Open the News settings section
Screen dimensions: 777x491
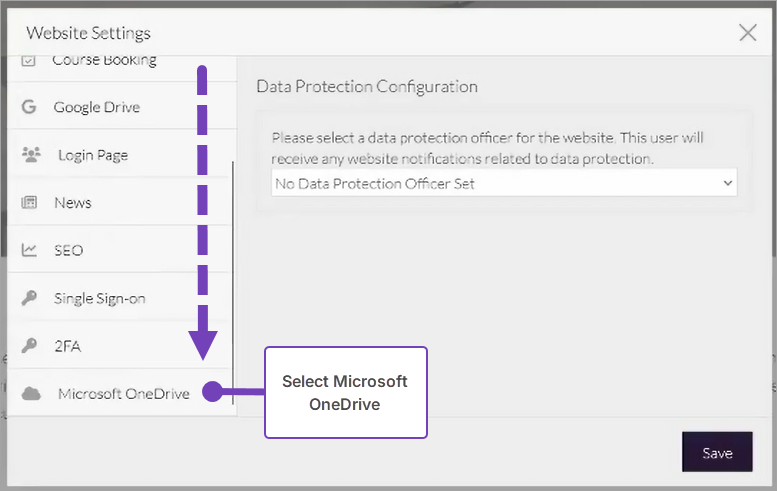(x=73, y=203)
